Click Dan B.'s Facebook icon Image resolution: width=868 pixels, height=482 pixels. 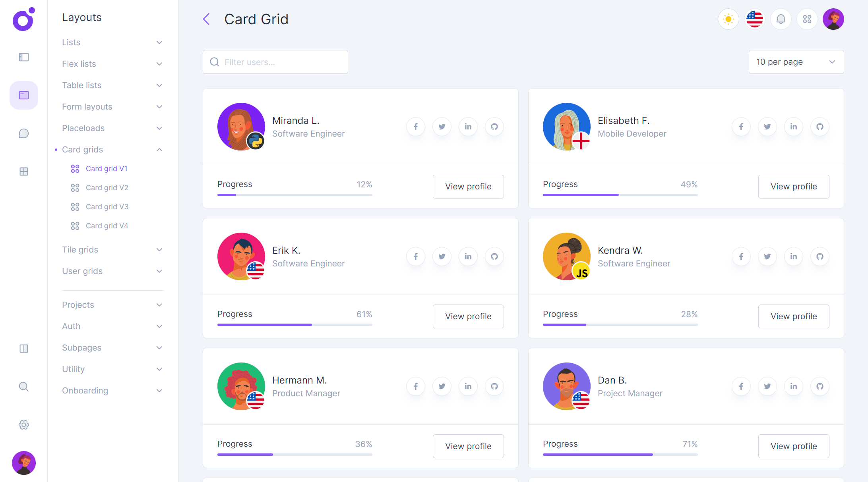[x=741, y=386]
